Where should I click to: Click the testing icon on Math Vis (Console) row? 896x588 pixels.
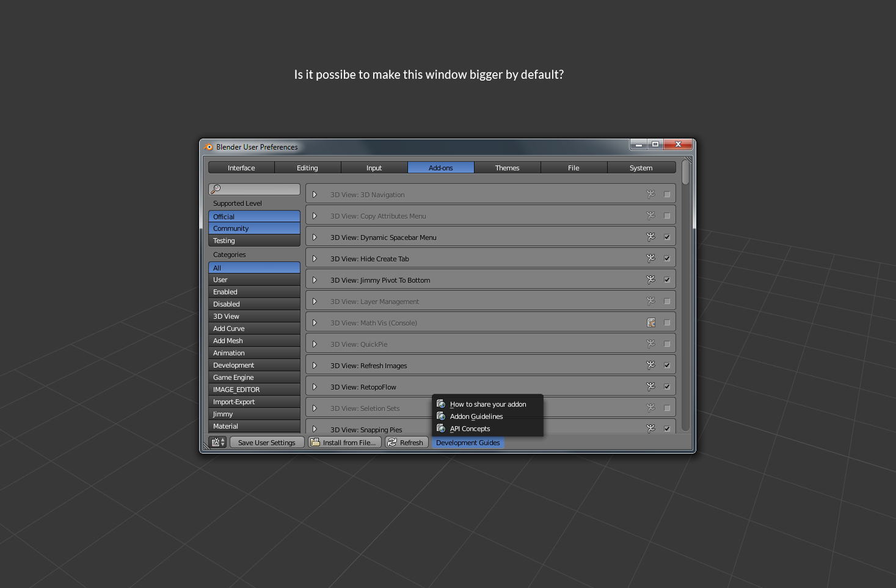click(651, 322)
